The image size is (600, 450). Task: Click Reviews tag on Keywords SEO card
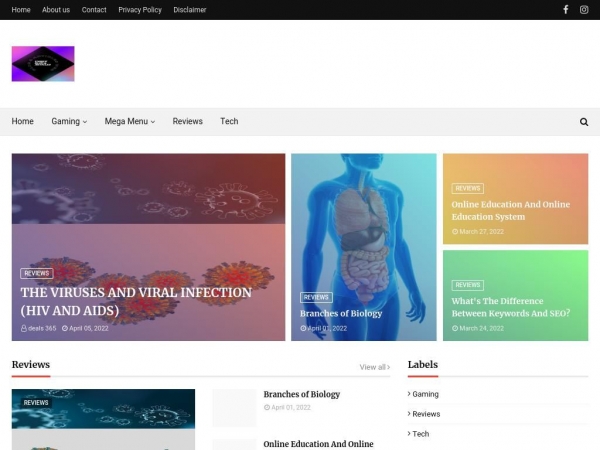pos(468,285)
